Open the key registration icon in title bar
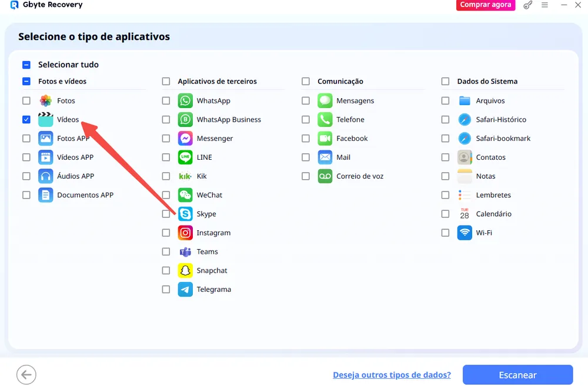 pyautogui.click(x=527, y=5)
